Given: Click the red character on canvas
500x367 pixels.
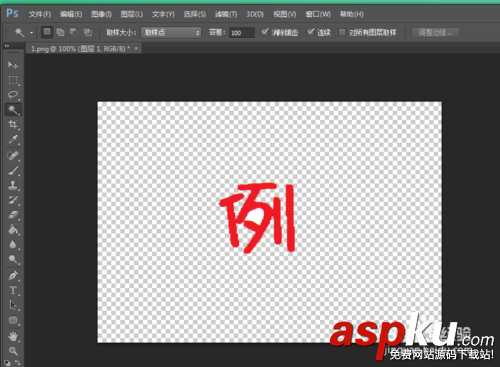Looking at the screenshot, I should pos(257,218).
